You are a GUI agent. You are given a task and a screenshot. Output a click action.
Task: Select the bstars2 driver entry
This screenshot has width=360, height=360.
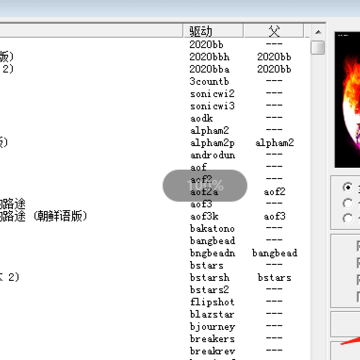pos(209,290)
